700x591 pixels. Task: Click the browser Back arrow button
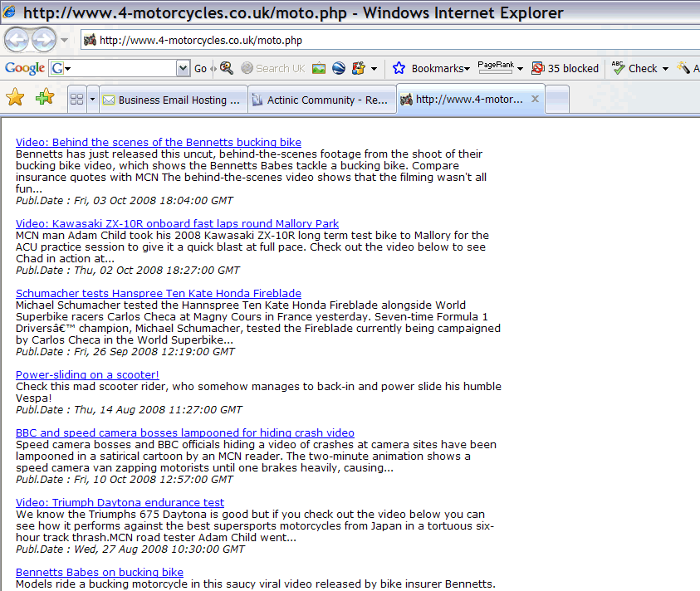[17, 40]
